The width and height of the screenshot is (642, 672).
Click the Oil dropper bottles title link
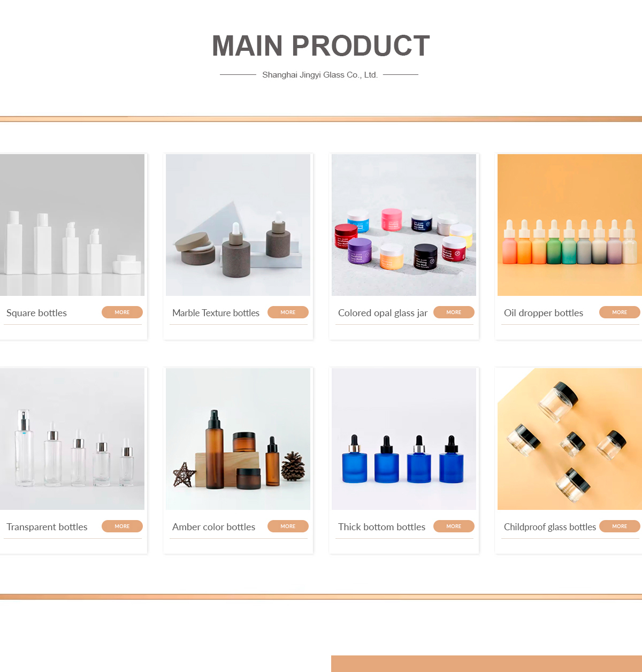click(544, 313)
